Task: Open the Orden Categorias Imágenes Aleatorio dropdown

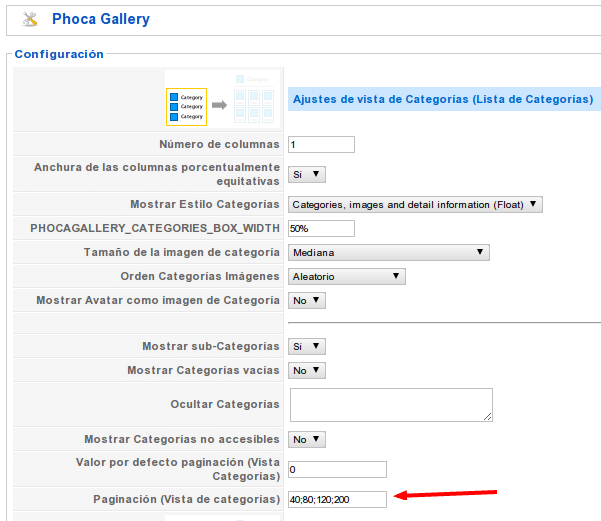Action: 346,276
